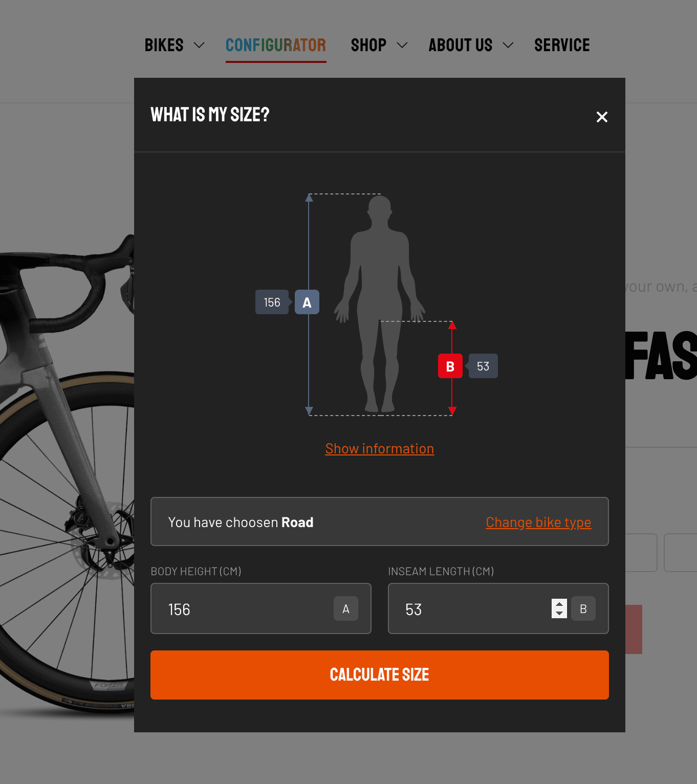Click the B badge in inseam field
Image resolution: width=697 pixels, height=784 pixels.
coord(583,608)
